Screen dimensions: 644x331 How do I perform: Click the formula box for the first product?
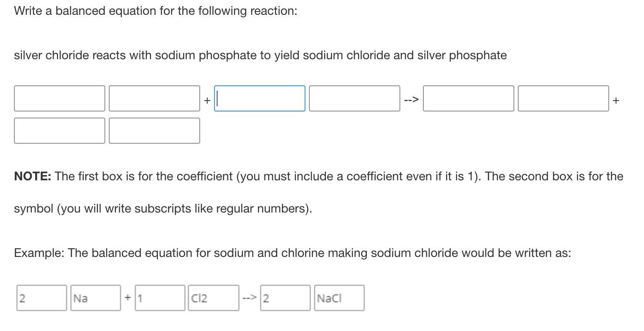pos(563,98)
